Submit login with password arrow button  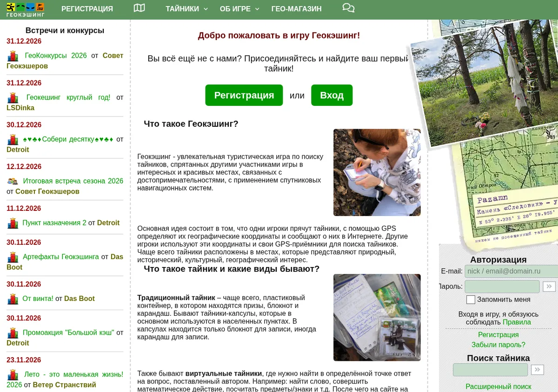pos(549,287)
